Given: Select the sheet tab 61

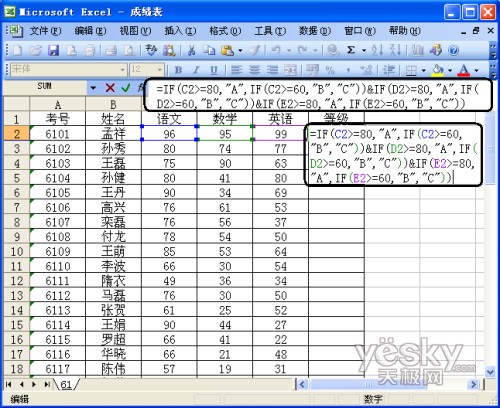Looking at the screenshot, I should pos(66,385).
